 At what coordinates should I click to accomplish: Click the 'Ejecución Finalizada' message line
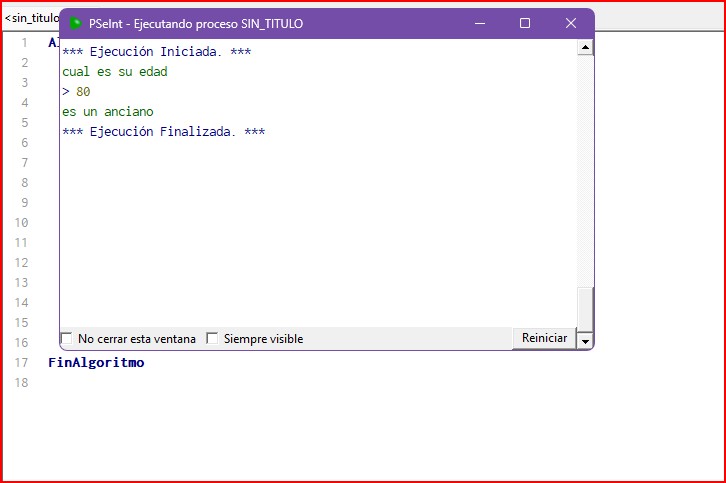coord(163,132)
